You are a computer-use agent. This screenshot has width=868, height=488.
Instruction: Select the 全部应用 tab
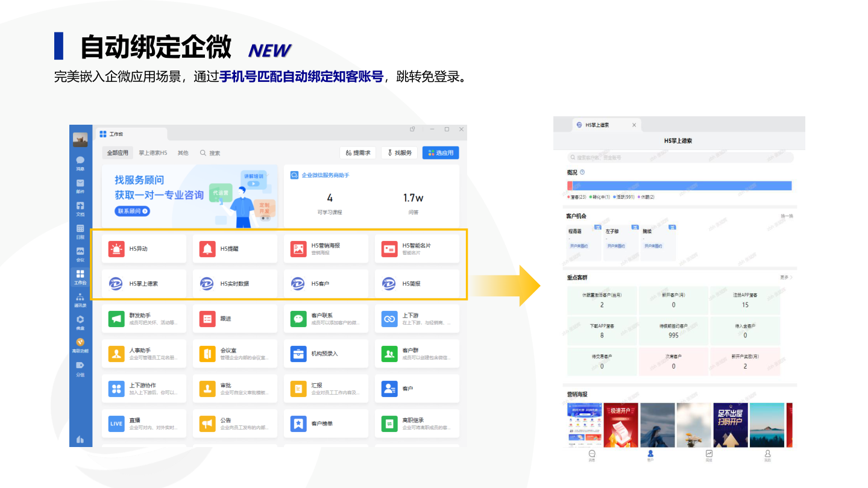(118, 153)
